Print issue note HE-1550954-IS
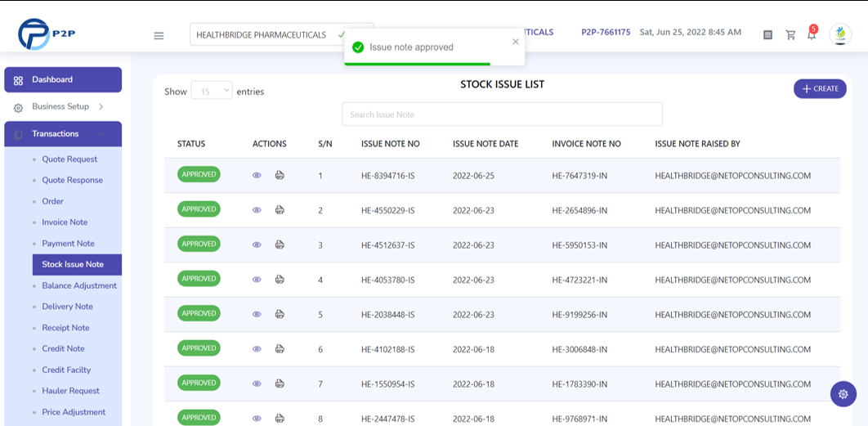The image size is (868, 426). pyautogui.click(x=280, y=383)
